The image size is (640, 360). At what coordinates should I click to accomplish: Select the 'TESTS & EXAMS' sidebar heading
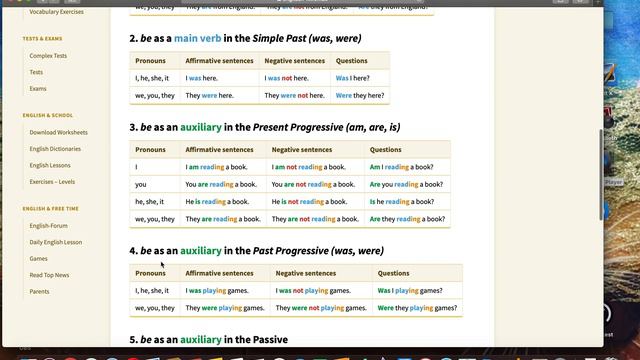click(42, 39)
